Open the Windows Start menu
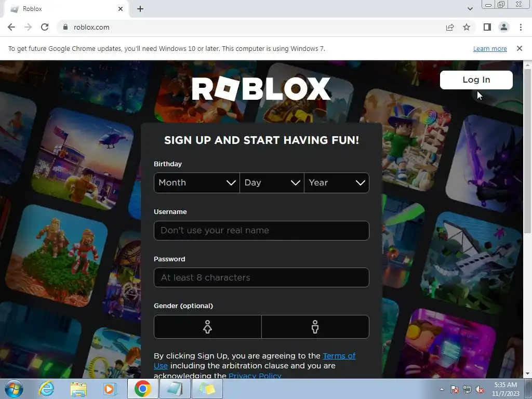This screenshot has width=532, height=399. 14,389
